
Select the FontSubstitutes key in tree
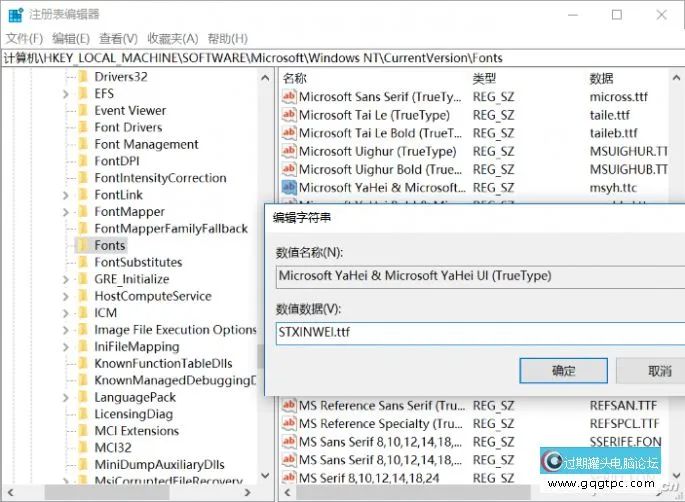coord(138,262)
